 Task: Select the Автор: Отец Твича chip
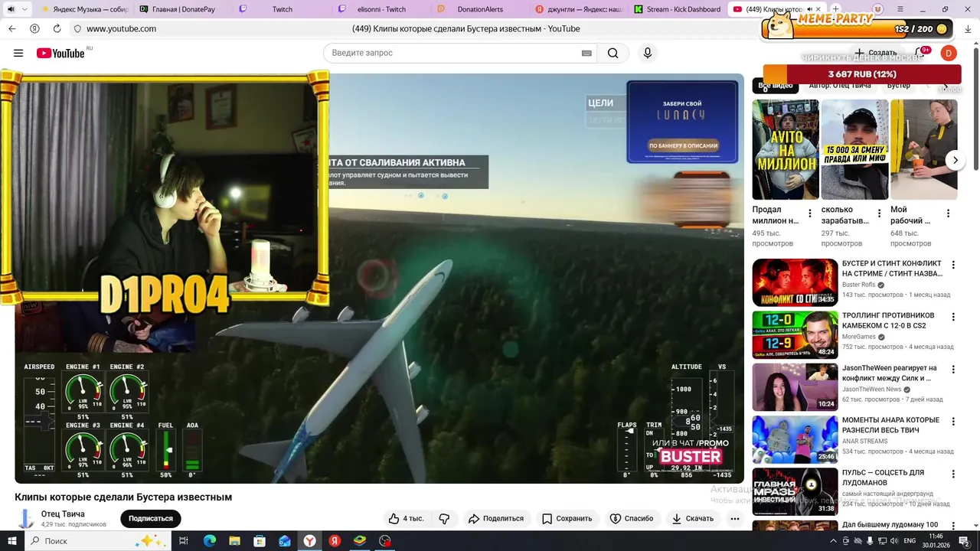coord(840,86)
